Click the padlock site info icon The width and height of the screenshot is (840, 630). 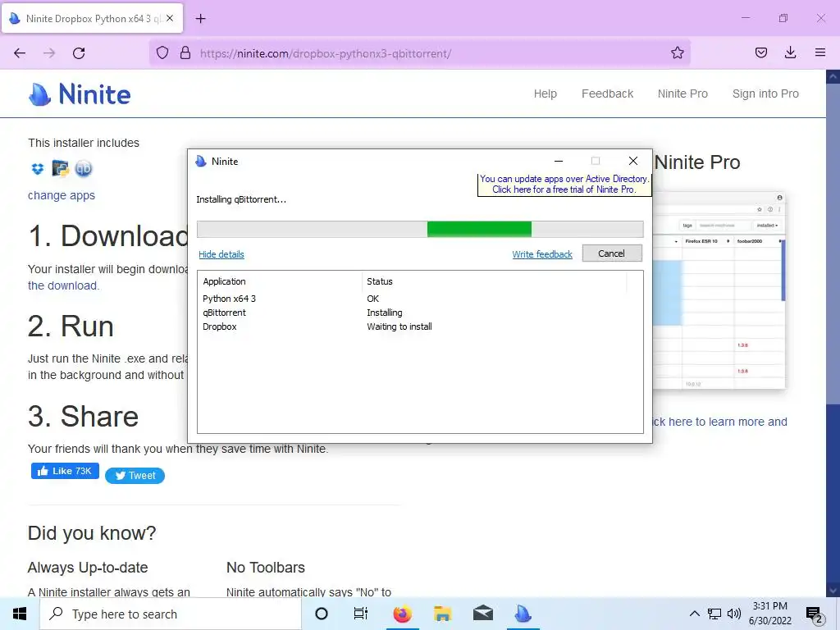(185, 53)
